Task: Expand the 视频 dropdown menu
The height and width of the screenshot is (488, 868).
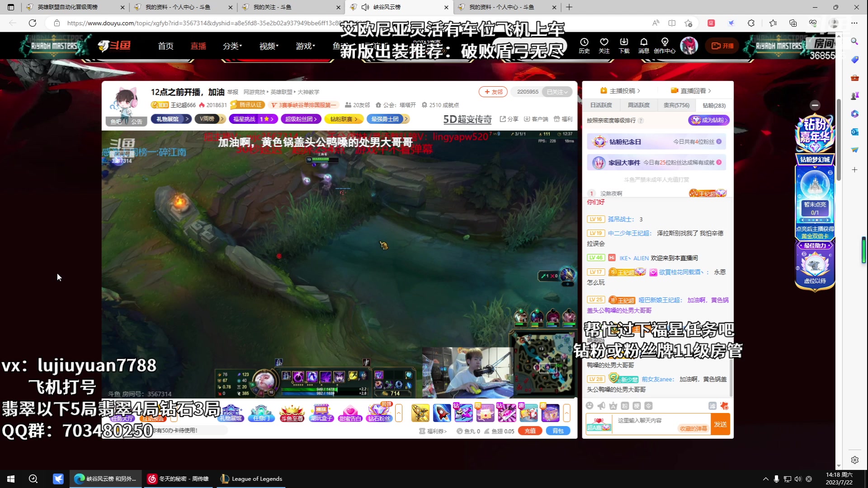Action: [269, 46]
